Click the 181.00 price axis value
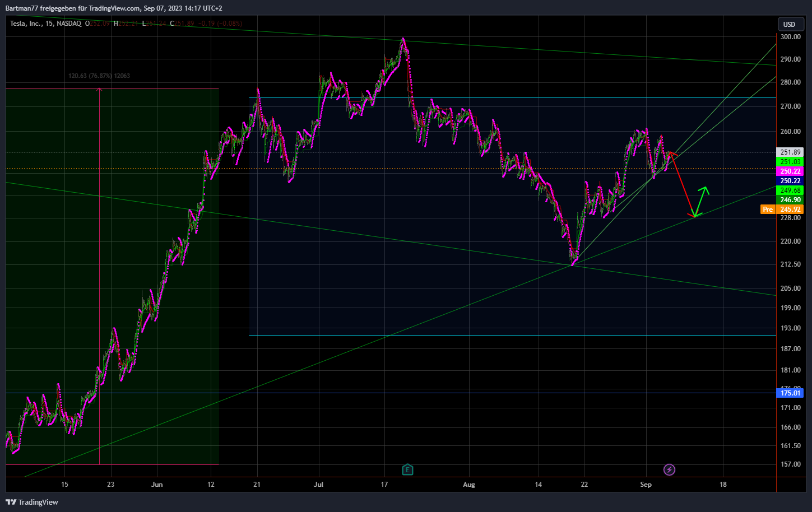The image size is (812, 512). click(791, 370)
